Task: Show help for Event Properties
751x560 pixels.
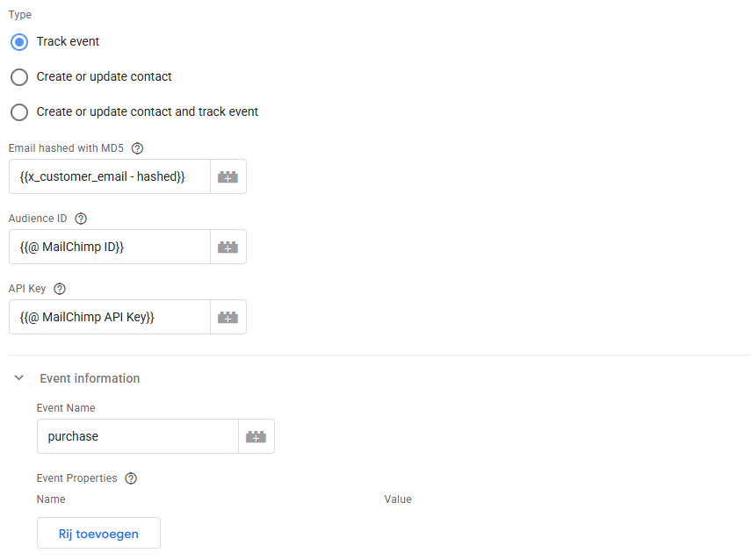Action: pyautogui.click(x=132, y=478)
